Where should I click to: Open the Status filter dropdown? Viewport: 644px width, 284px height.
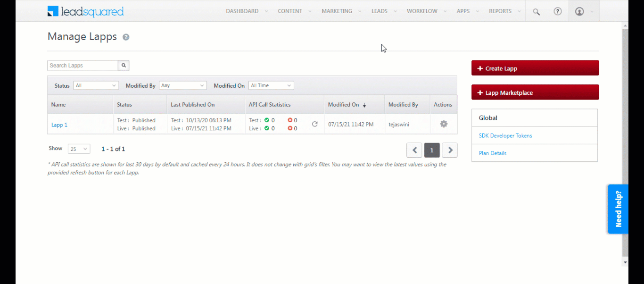[x=96, y=85]
